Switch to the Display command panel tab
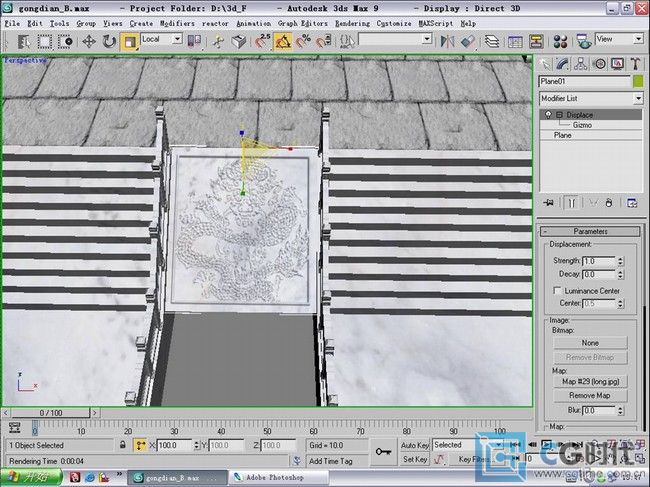The image size is (650, 487). 617,64
